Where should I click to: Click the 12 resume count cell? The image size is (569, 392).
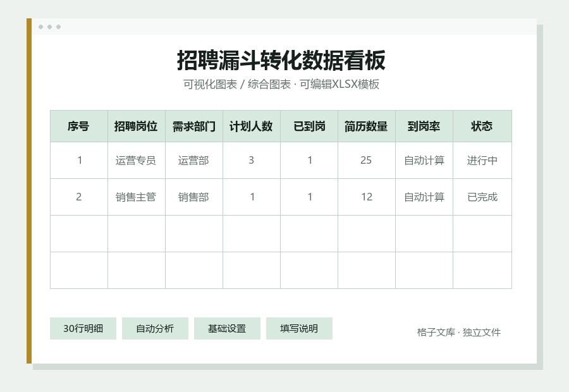[367, 197]
